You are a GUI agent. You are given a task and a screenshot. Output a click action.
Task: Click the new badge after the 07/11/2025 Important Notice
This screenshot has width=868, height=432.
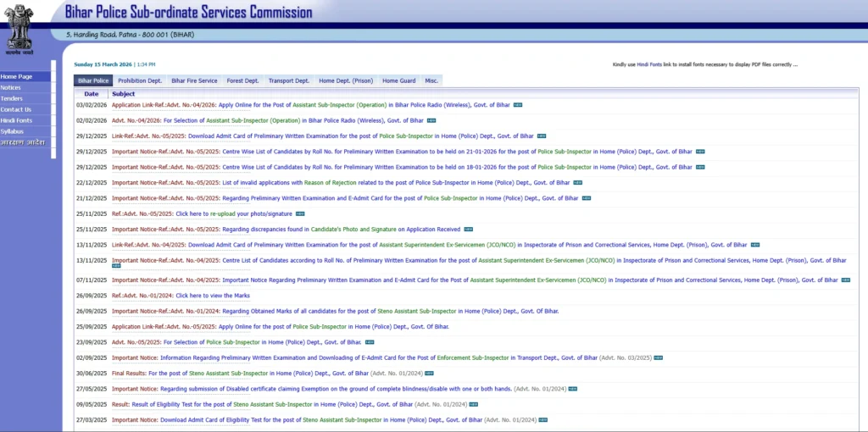[x=846, y=280]
